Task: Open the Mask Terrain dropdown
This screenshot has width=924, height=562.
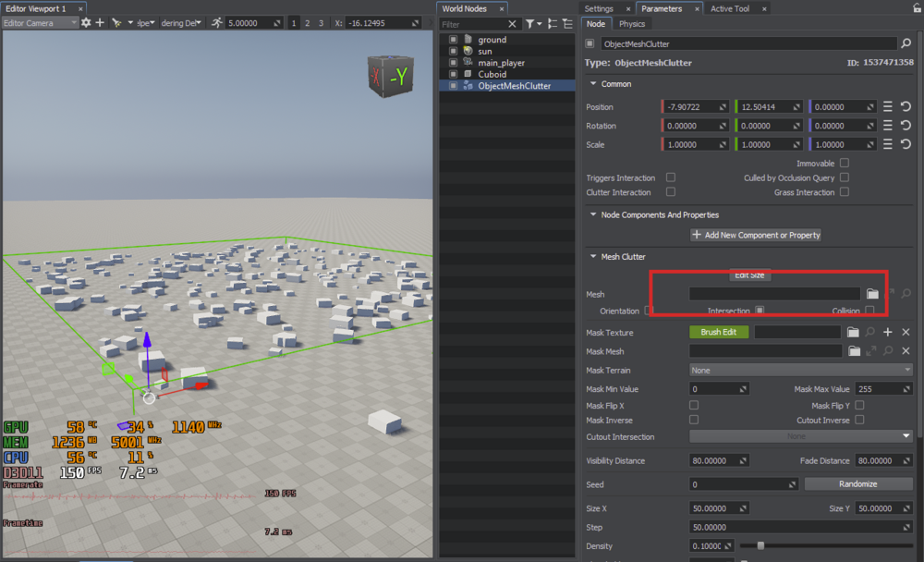Action: pyautogui.click(x=801, y=370)
